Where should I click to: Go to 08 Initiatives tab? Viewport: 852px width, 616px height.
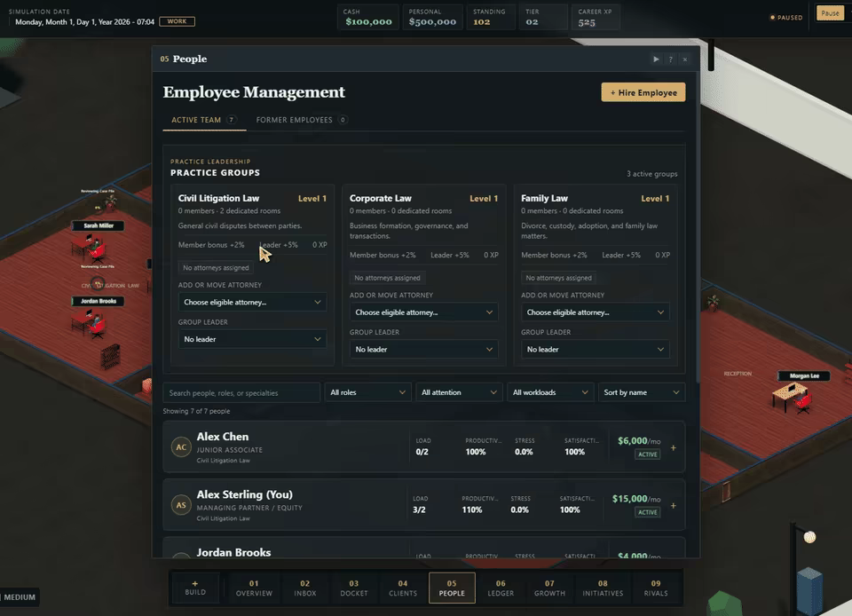[603, 588]
